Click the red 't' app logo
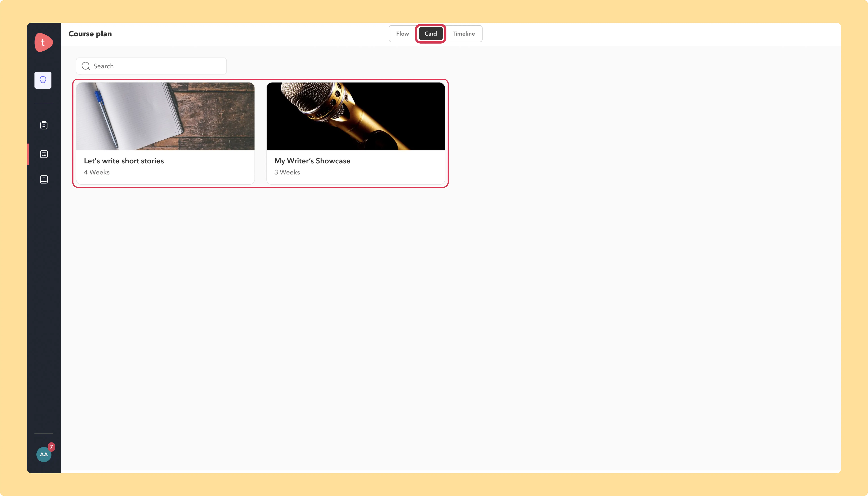 tap(44, 43)
